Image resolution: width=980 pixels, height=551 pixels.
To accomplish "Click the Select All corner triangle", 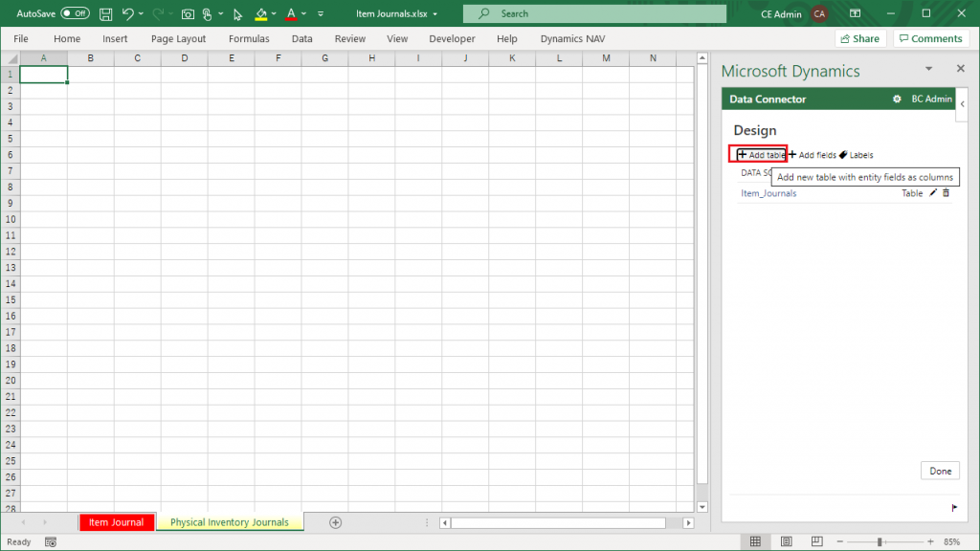I will [x=11, y=58].
